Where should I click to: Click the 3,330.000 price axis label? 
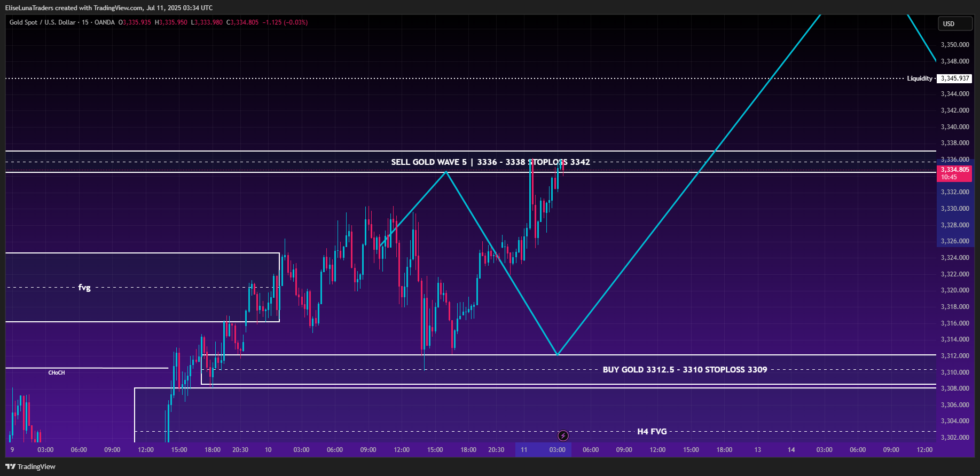coord(955,209)
